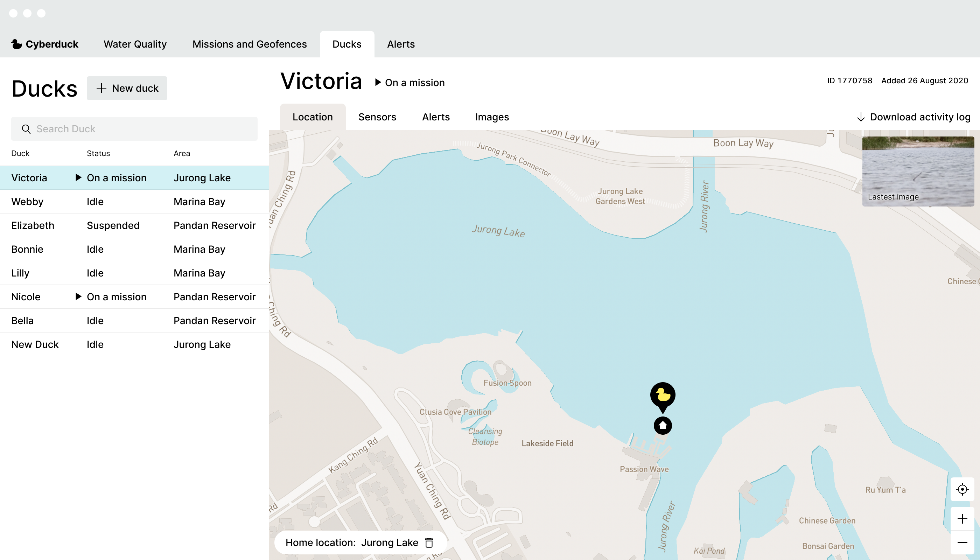
Task: Download activity log
Action: coord(913,117)
